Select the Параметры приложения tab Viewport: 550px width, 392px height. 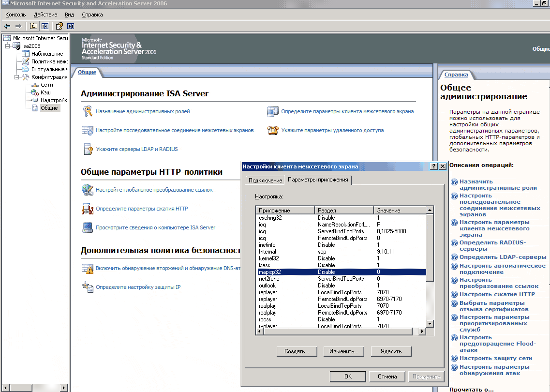pyautogui.click(x=318, y=180)
